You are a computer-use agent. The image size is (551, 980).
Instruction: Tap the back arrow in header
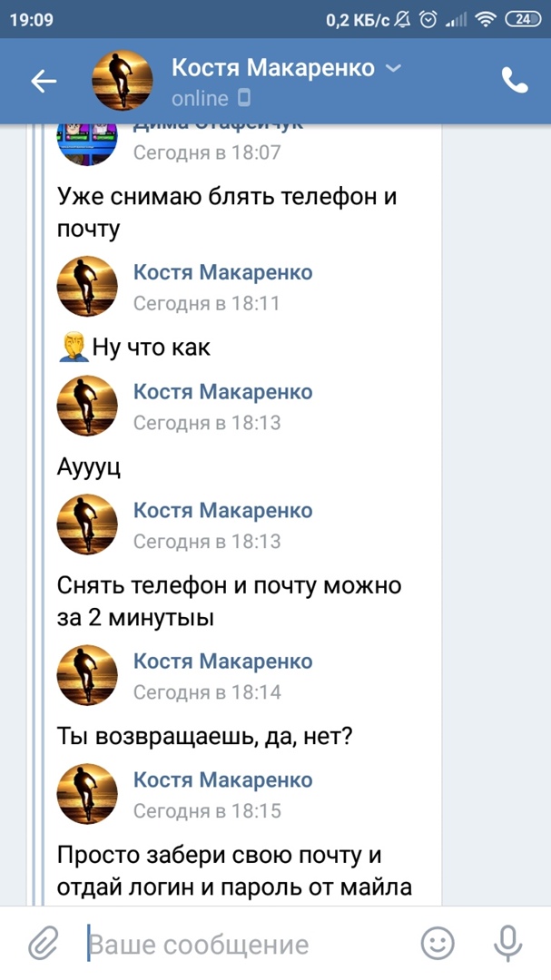[x=44, y=82]
